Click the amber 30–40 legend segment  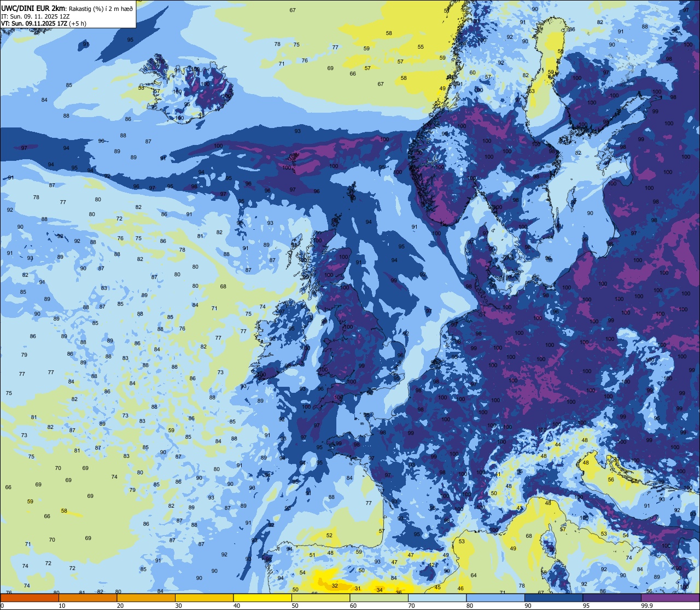click(x=204, y=598)
